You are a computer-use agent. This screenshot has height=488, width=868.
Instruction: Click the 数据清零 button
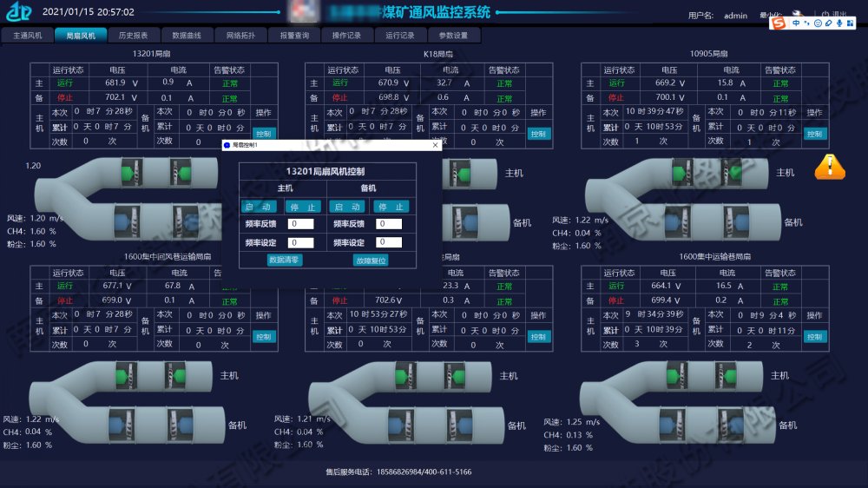[x=284, y=260]
